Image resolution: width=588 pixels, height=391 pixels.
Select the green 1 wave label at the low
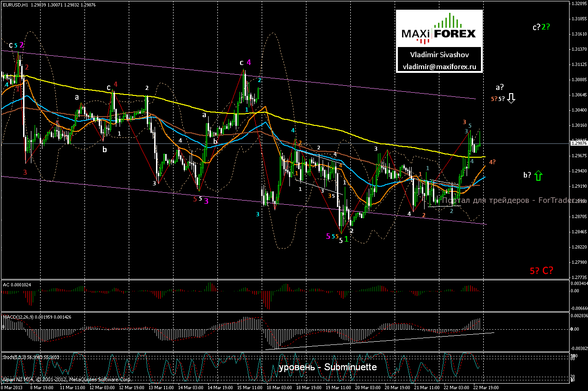click(x=346, y=239)
